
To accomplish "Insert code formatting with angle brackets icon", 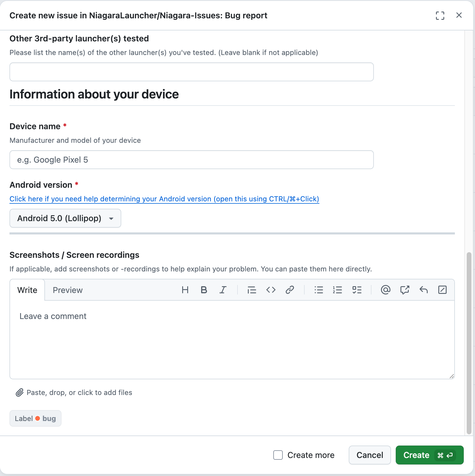I will pos(271,290).
